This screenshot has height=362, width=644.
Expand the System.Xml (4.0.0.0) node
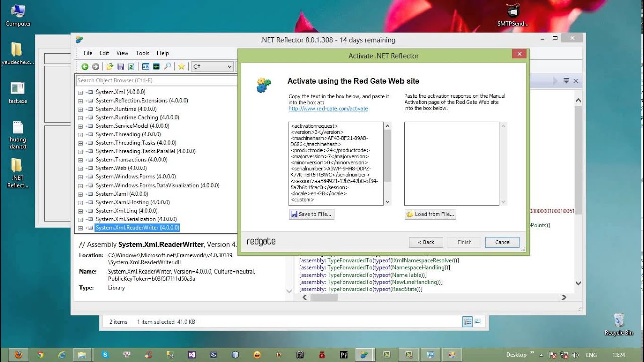80,92
